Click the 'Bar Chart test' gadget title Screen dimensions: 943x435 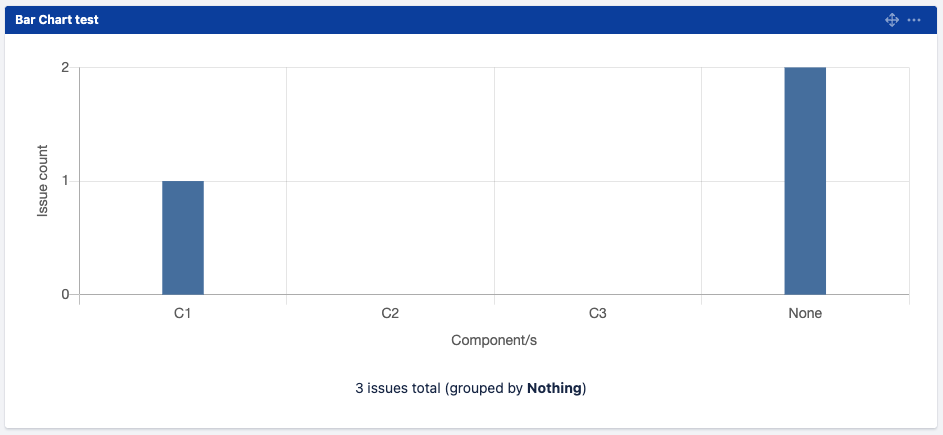(57, 20)
